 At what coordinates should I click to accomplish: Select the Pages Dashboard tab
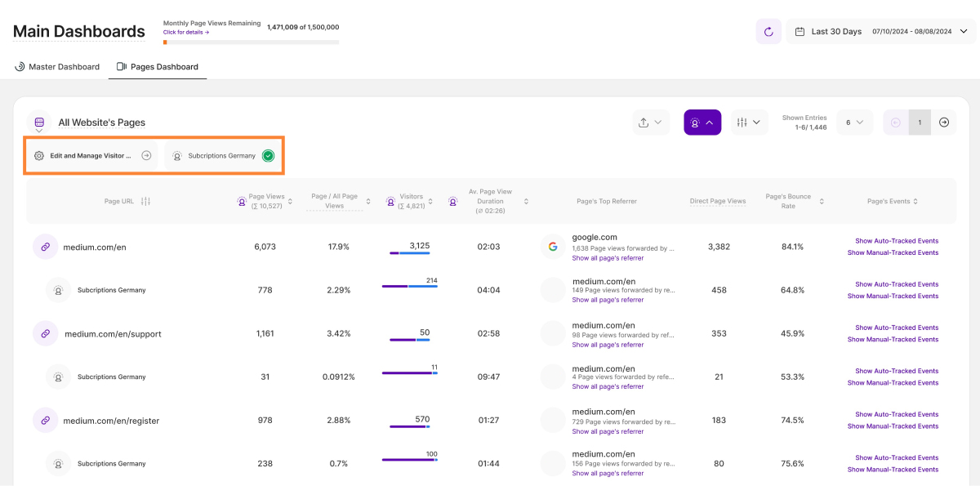(158, 67)
